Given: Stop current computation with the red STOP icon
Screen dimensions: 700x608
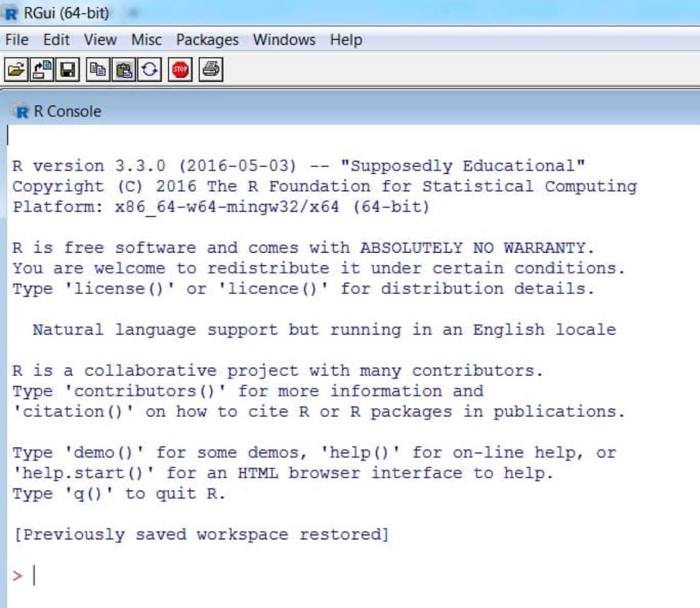Looking at the screenshot, I should [x=180, y=70].
